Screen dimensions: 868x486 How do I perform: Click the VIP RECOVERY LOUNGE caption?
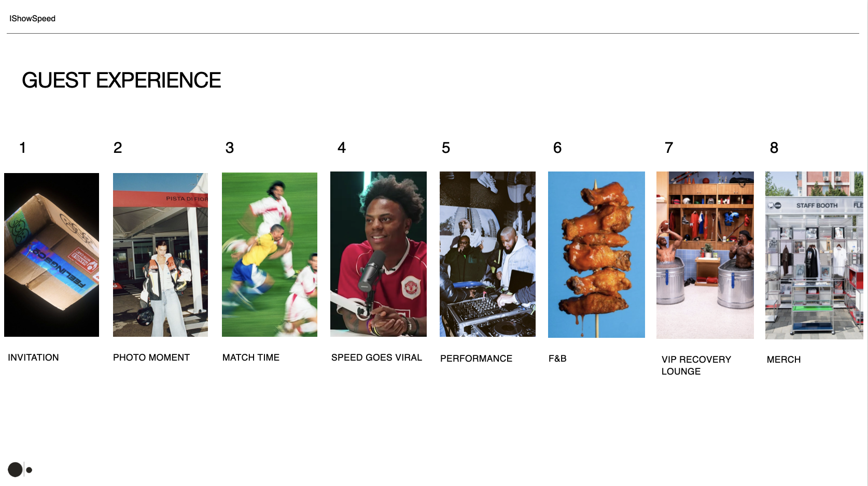(x=696, y=365)
